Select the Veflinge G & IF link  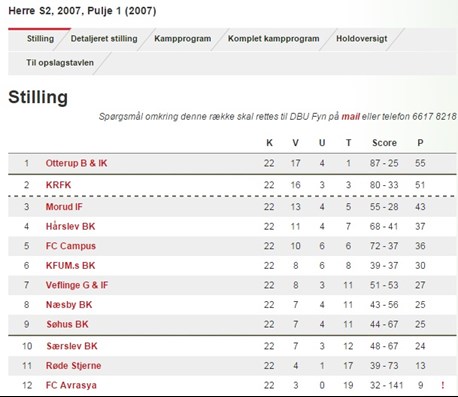(x=77, y=285)
